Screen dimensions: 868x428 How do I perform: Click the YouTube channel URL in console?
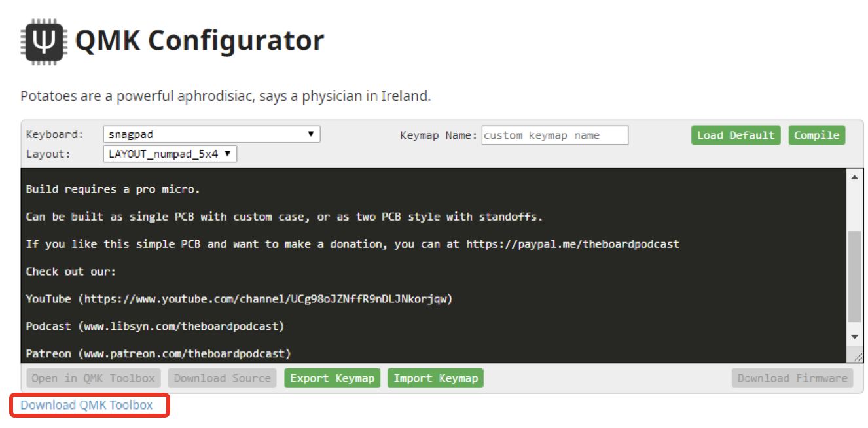266,299
